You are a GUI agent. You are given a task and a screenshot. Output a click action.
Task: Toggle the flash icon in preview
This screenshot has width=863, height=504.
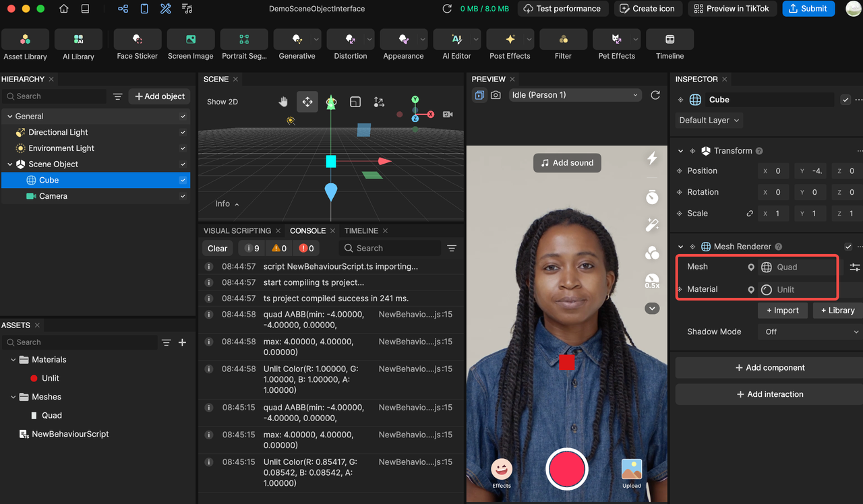pyautogui.click(x=652, y=158)
